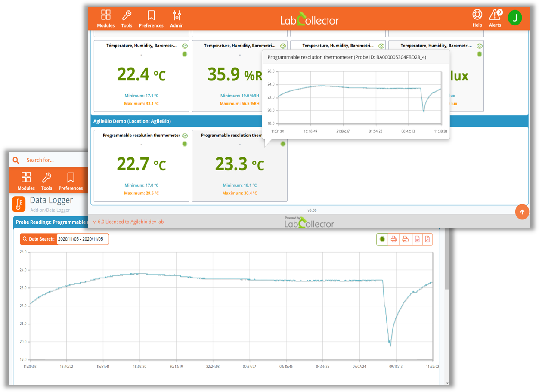The height and width of the screenshot is (392, 539).
Task: Export probe readings to PDF
Action: [427, 239]
